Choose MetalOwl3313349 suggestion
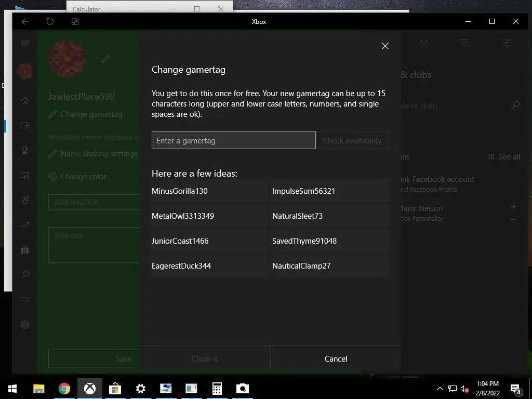532x399 pixels. point(208,216)
